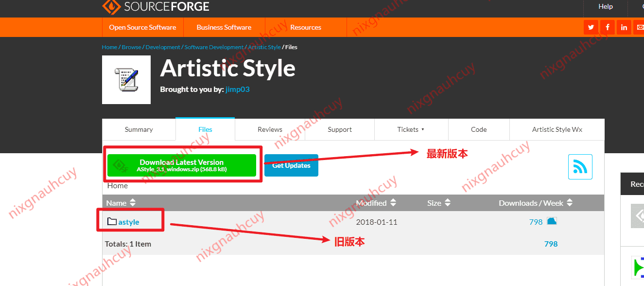Switch to the Summary tab
Screen dimensions: 644x286
[x=139, y=129]
